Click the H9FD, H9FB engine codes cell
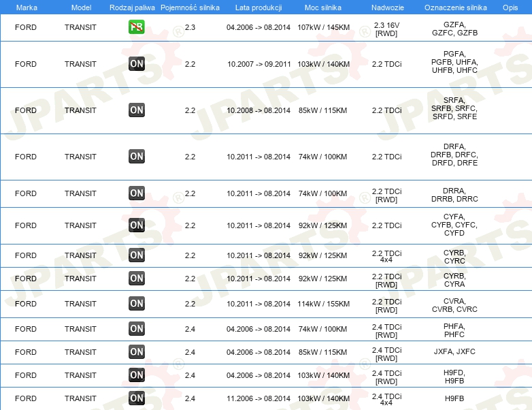Image resolution: width=532 pixels, height=410 pixels. 454,377
